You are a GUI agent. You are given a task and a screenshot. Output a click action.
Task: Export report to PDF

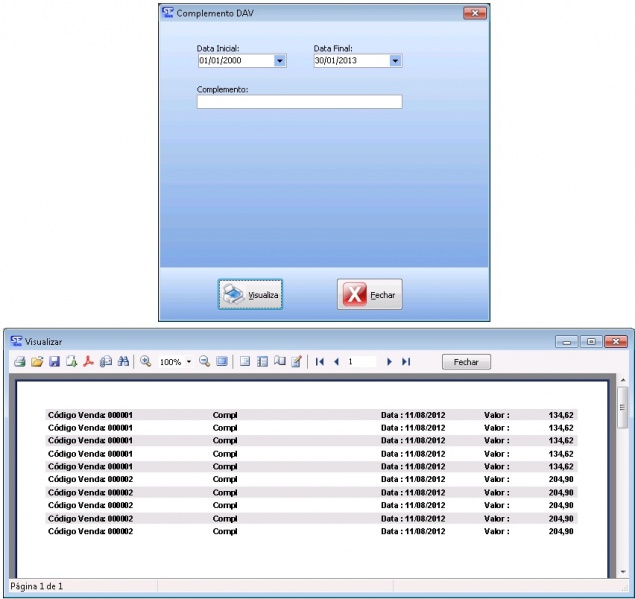pyautogui.click(x=88, y=362)
